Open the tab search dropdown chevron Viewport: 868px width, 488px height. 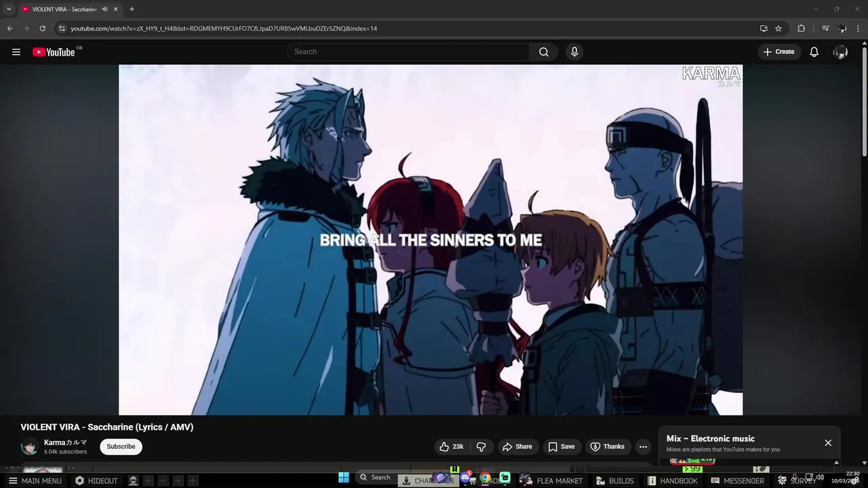coord(9,9)
